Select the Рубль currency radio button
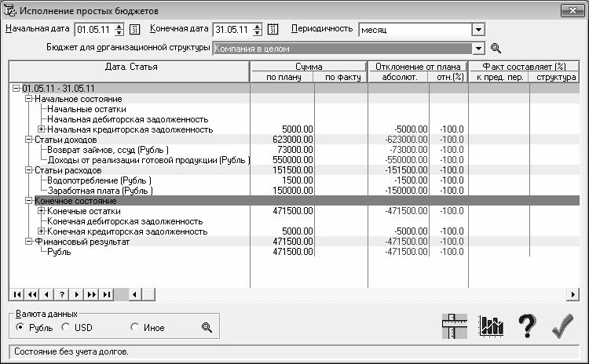This screenshot has height=364, width=589. [20, 328]
